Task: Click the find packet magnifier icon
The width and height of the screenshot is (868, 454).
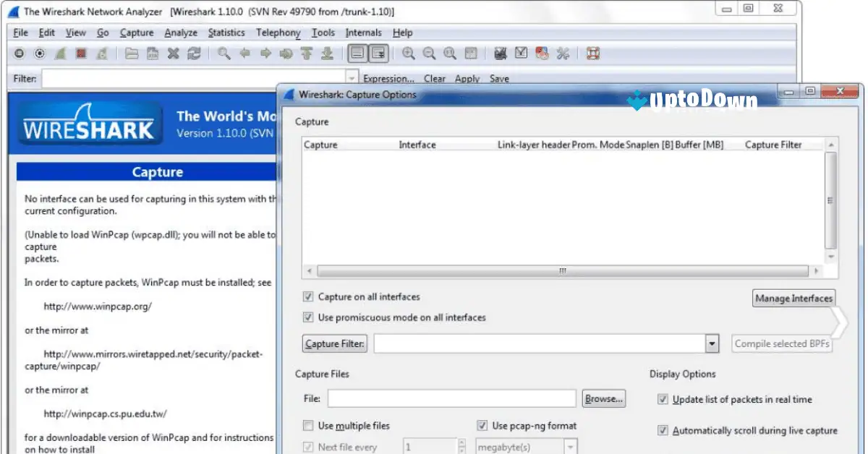Action: [223, 53]
